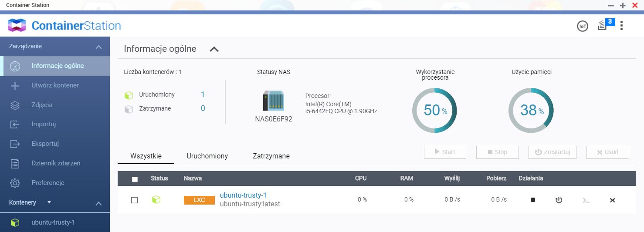Sort table by Status column header

pos(159,178)
